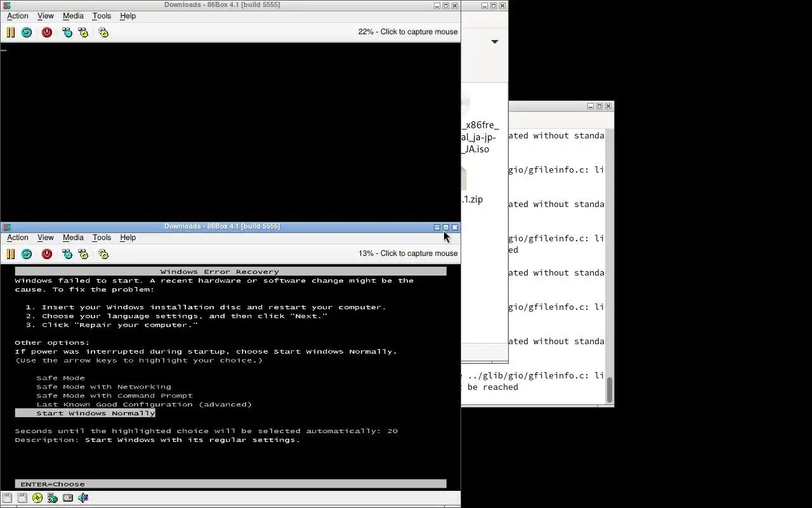Maximize the blank-screen 86Box window
Screen dimensions: 812x508
446,6
